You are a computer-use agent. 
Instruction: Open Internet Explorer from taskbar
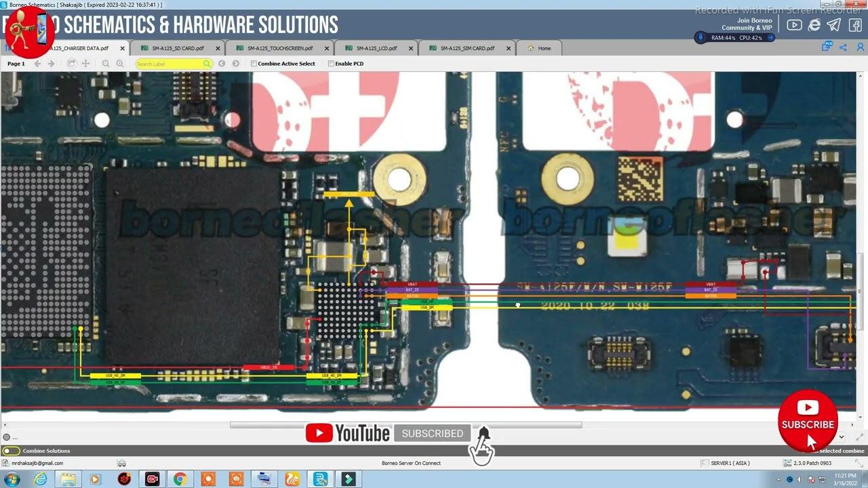(x=41, y=479)
